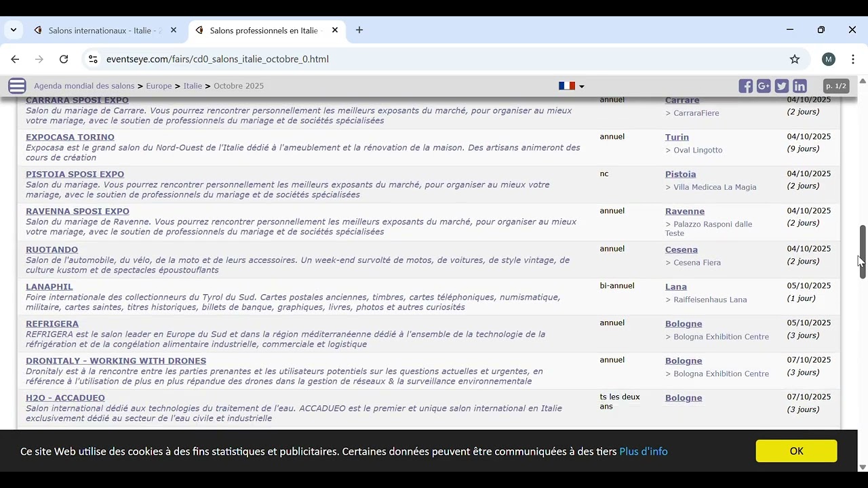Close the Salons internationaux tab
Image resolution: width=868 pixels, height=488 pixels.
point(174,30)
